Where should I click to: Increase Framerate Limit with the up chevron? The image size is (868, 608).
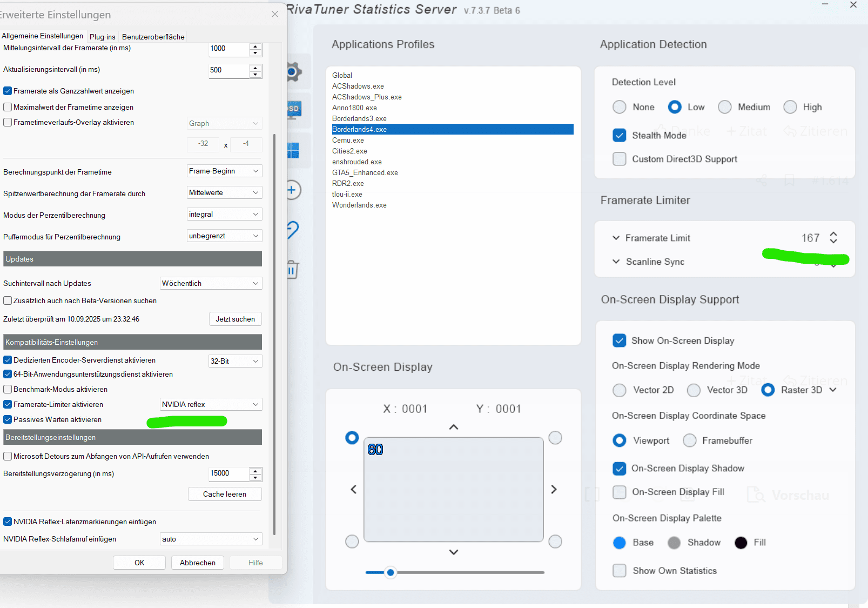coord(833,234)
